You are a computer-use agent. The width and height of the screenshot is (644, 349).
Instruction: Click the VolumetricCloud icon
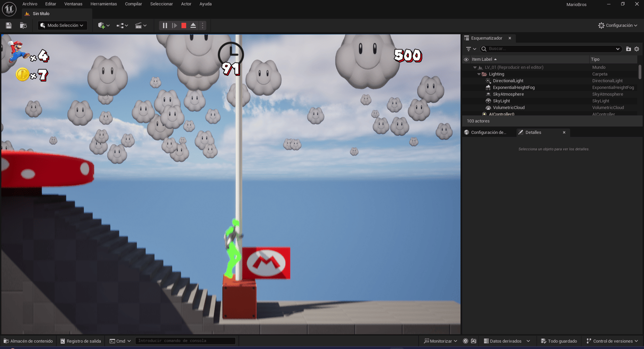click(488, 108)
